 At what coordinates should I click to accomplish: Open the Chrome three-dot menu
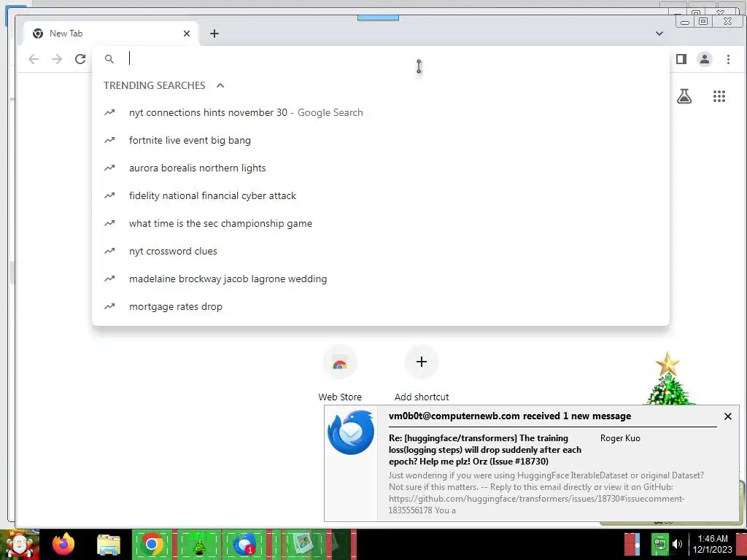tap(728, 59)
